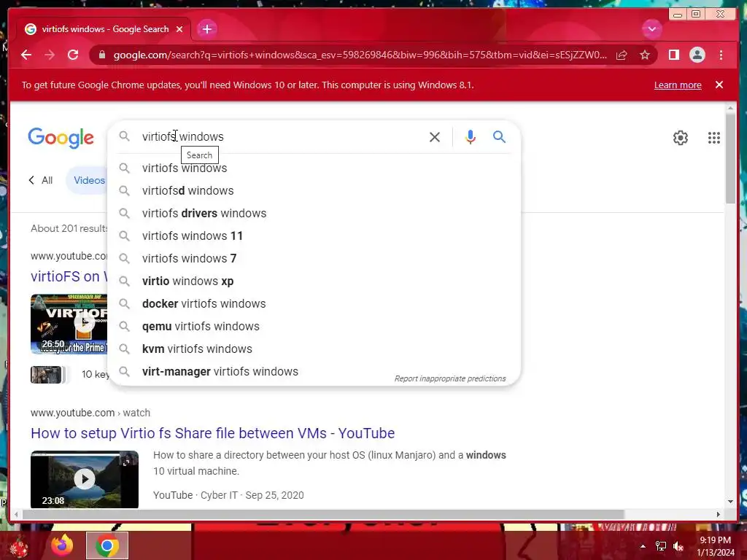Viewport: 747px width, 560px height.
Task: Close the virtiofs windows tab
Action: coord(179,29)
